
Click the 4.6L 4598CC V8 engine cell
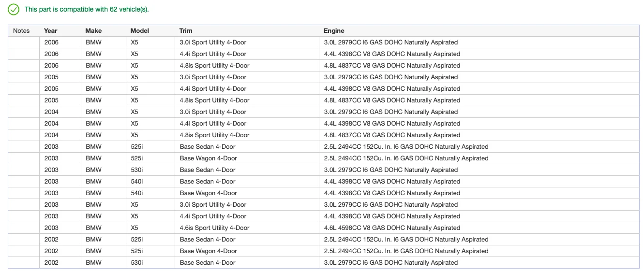pos(479,228)
